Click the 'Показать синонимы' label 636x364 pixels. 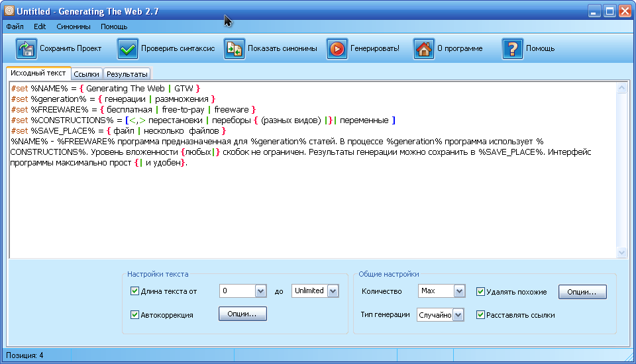[282, 48]
